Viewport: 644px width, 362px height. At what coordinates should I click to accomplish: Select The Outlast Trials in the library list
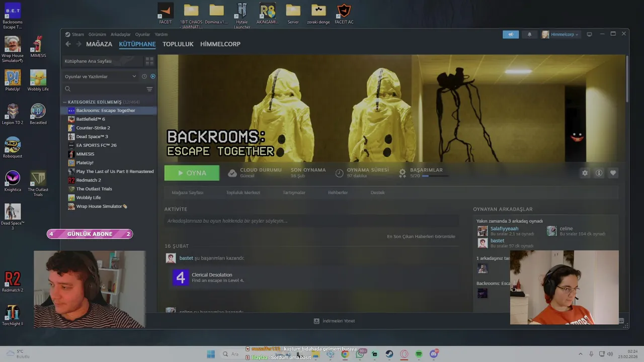[x=109, y=189]
